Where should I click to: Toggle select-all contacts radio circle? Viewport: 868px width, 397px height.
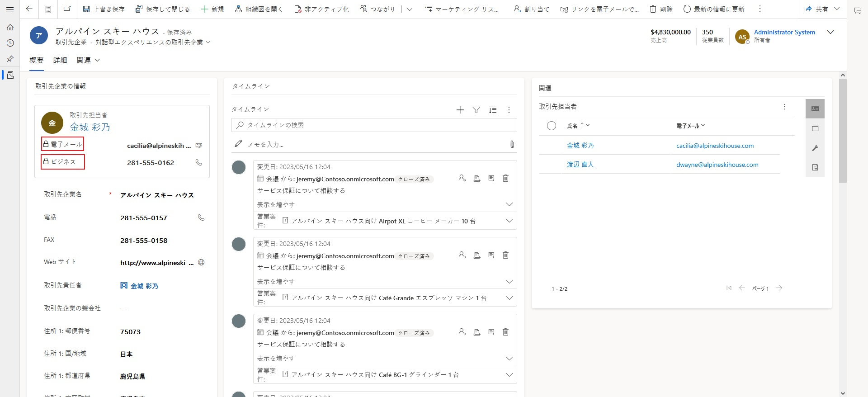click(x=552, y=126)
